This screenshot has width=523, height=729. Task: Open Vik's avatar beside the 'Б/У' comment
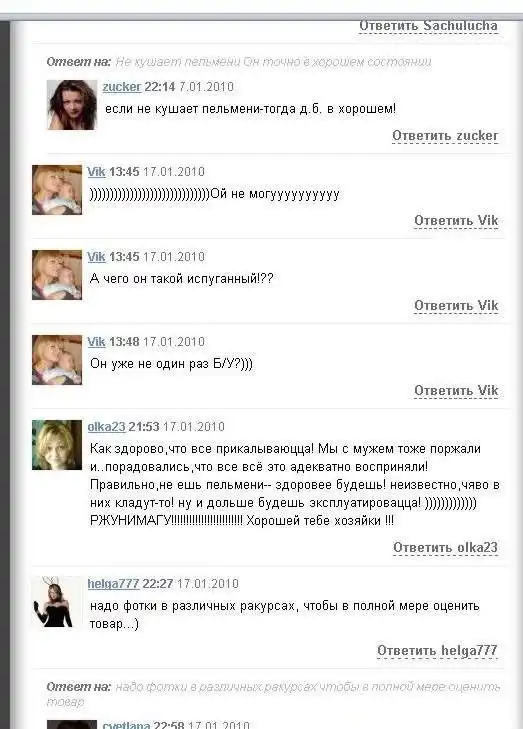click(x=57, y=360)
